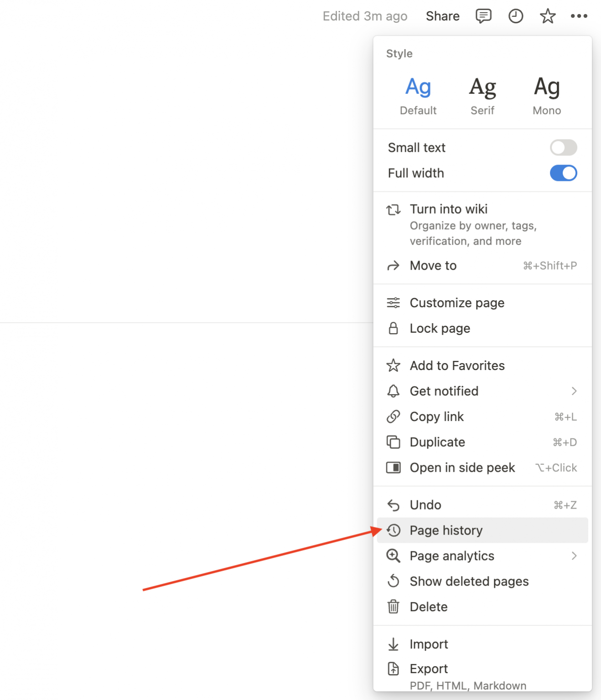This screenshot has width=601, height=700.
Task: Click the Full width label
Action: (x=416, y=173)
